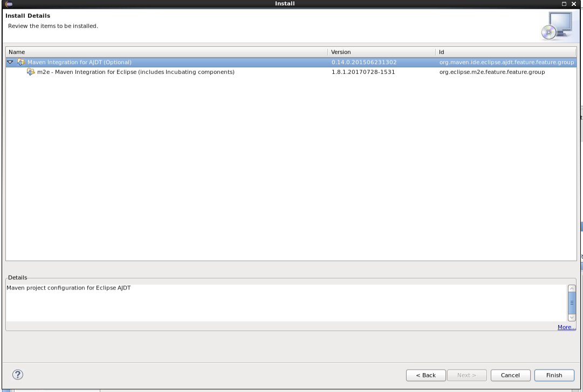Click the Maven project configuration description text
Image resolution: width=583 pixels, height=392 pixels.
click(68, 287)
